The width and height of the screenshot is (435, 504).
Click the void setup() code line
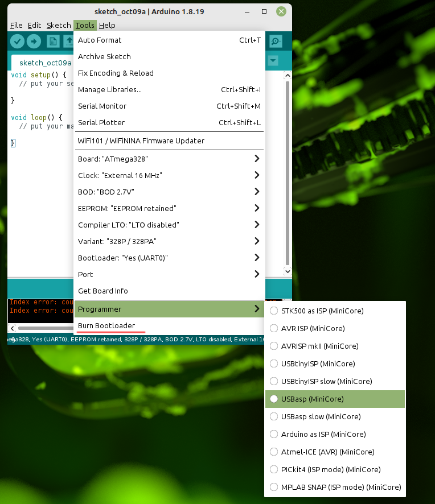[39, 75]
